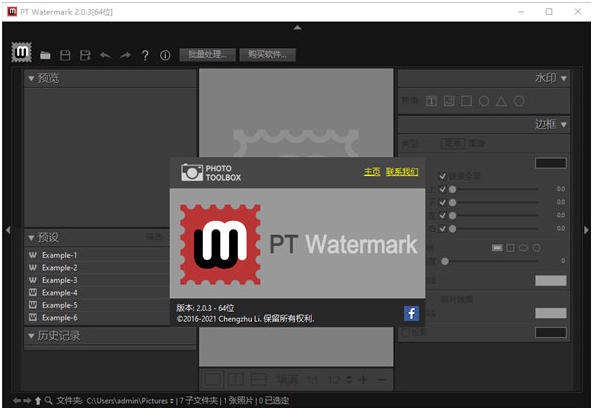The image size is (593, 408).
Task: Select the simple border type tab
Action: pyautogui.click(x=453, y=143)
